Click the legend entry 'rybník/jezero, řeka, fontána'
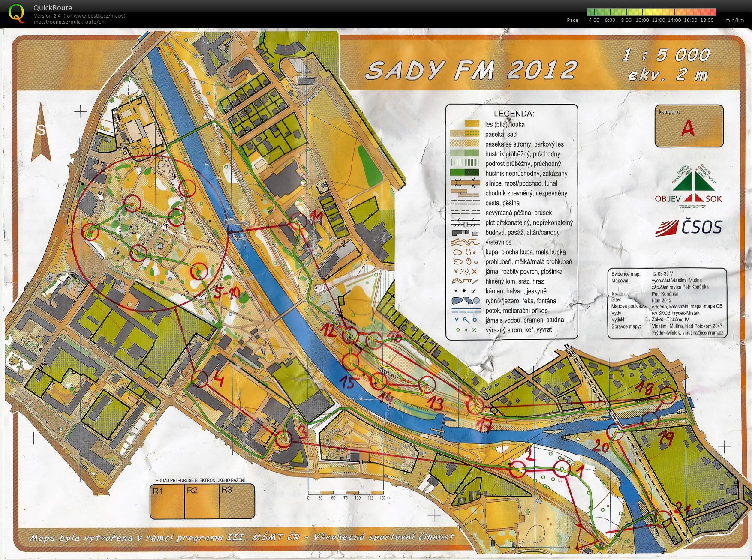 click(x=521, y=301)
